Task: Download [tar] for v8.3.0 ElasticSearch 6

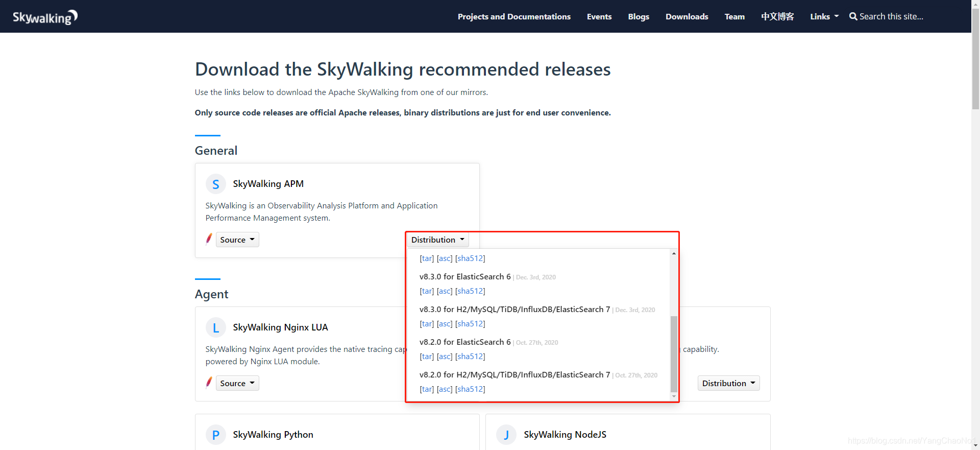Action: point(427,291)
